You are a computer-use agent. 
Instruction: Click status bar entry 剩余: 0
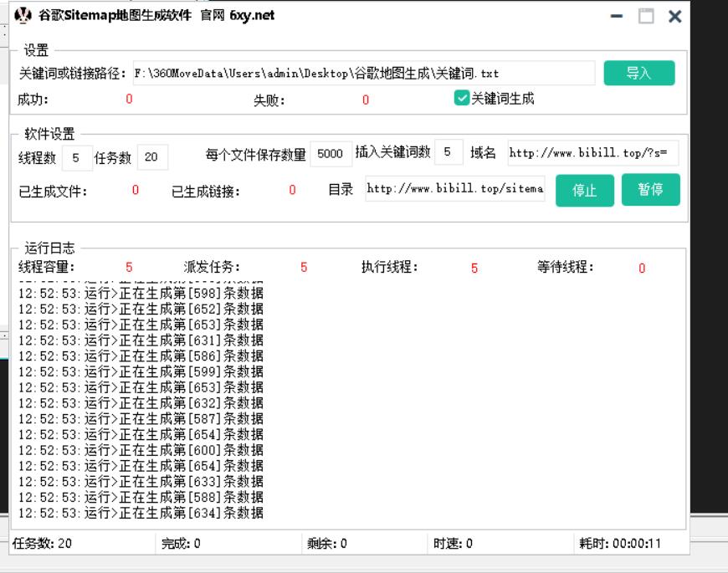pyautogui.click(x=327, y=544)
